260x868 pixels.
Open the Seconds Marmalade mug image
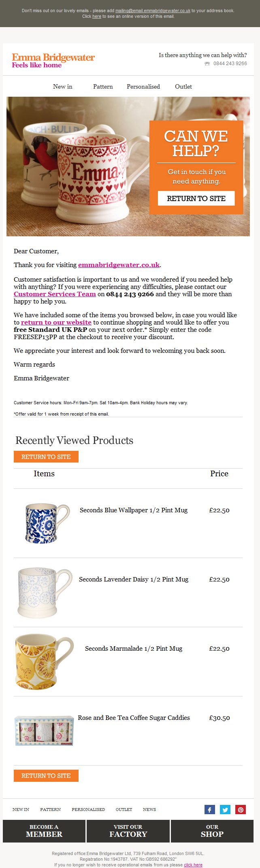(45, 661)
